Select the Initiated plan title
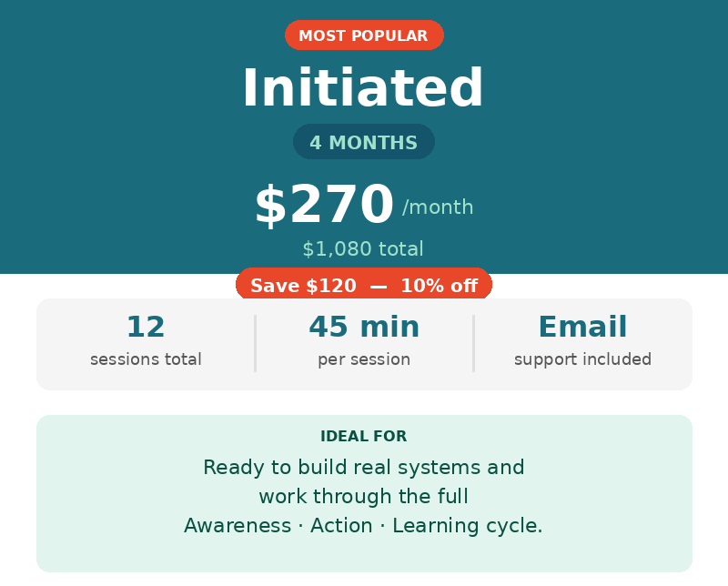 (x=363, y=89)
